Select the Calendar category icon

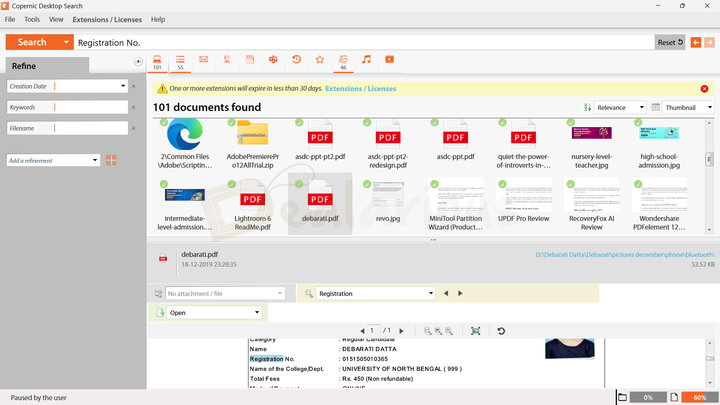tap(250, 60)
